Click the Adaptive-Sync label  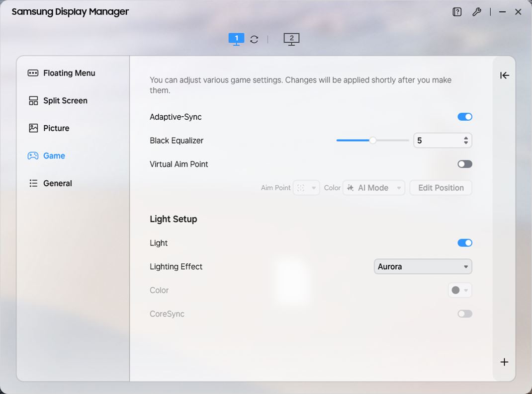(176, 117)
